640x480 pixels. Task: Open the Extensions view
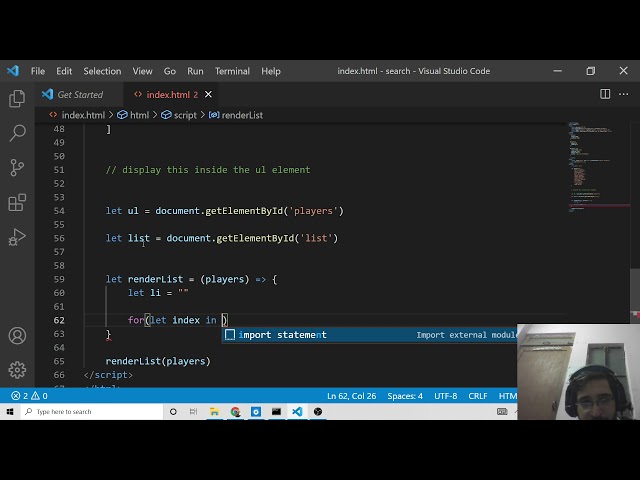(17, 202)
